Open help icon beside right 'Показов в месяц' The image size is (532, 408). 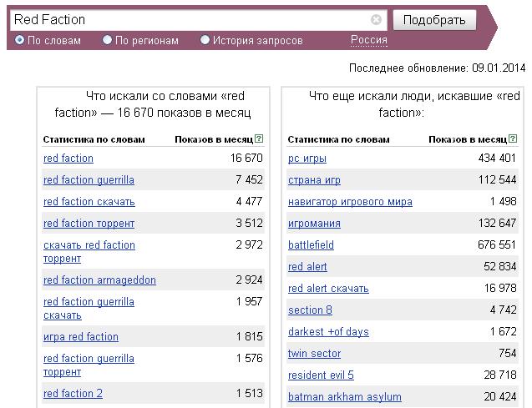pyautogui.click(x=513, y=139)
